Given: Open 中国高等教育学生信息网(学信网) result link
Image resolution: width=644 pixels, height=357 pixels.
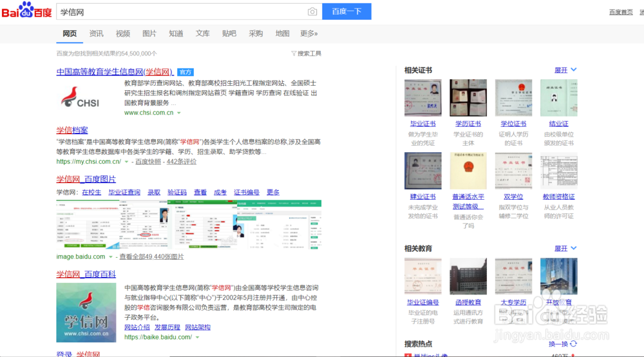Looking at the screenshot, I should [x=115, y=72].
